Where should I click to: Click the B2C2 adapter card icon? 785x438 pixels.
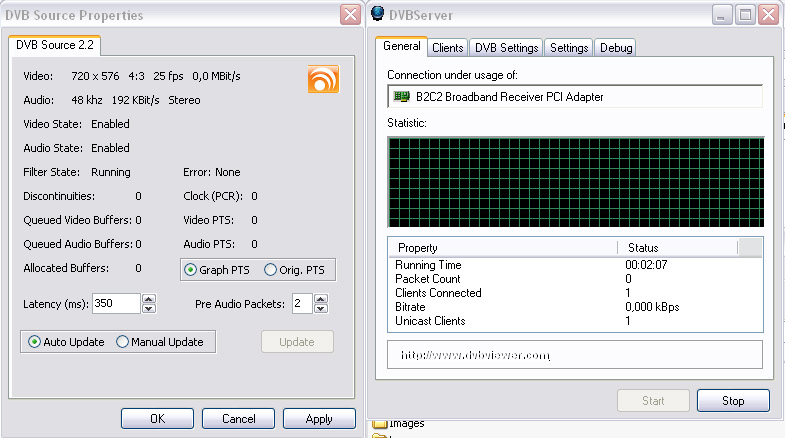402,96
